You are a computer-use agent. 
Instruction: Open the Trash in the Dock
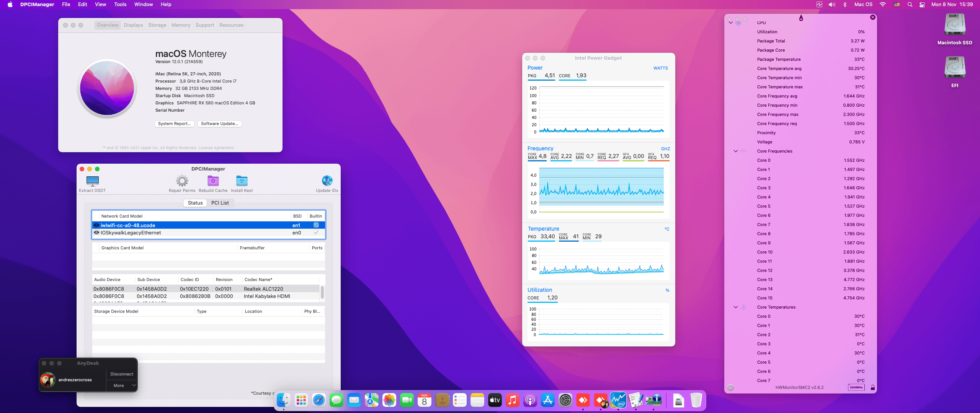coord(696,400)
